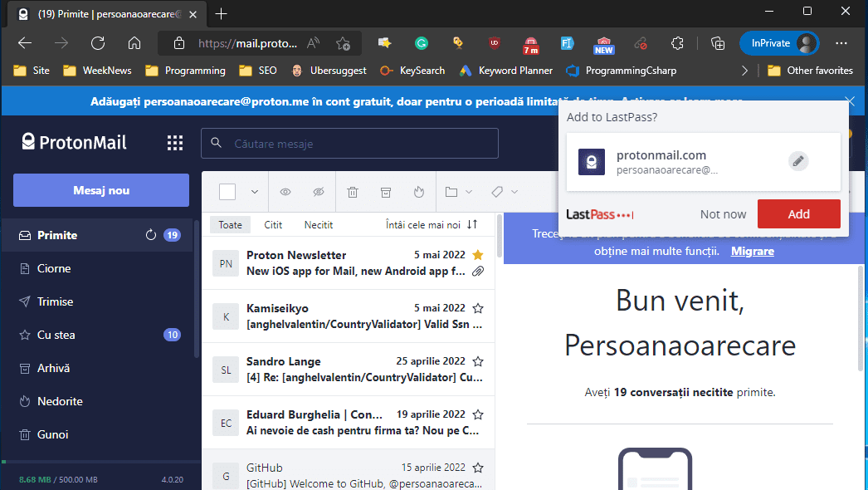Open the label-as tag icon
The height and width of the screenshot is (490, 868).
pyautogui.click(x=496, y=192)
